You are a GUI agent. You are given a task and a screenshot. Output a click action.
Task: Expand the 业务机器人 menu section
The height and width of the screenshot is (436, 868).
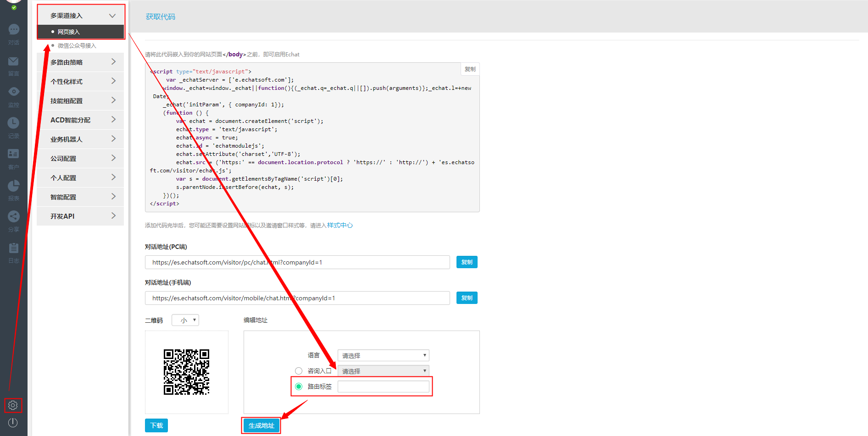coord(80,139)
